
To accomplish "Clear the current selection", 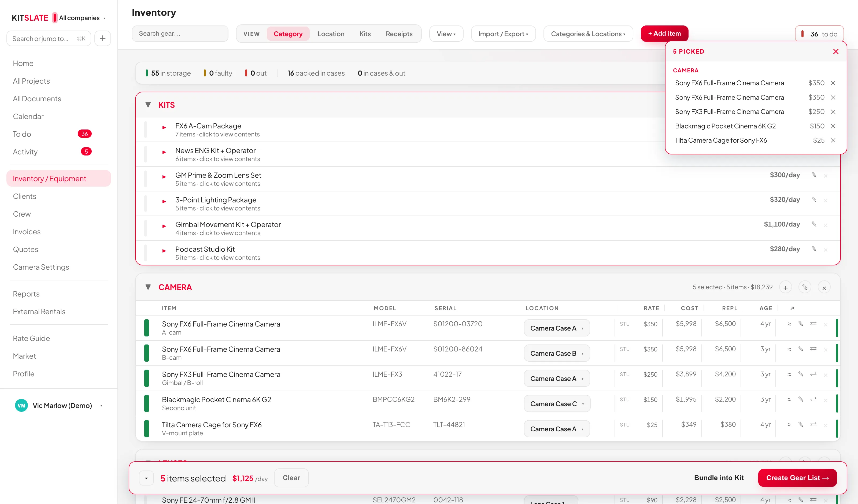I will click(x=291, y=478).
